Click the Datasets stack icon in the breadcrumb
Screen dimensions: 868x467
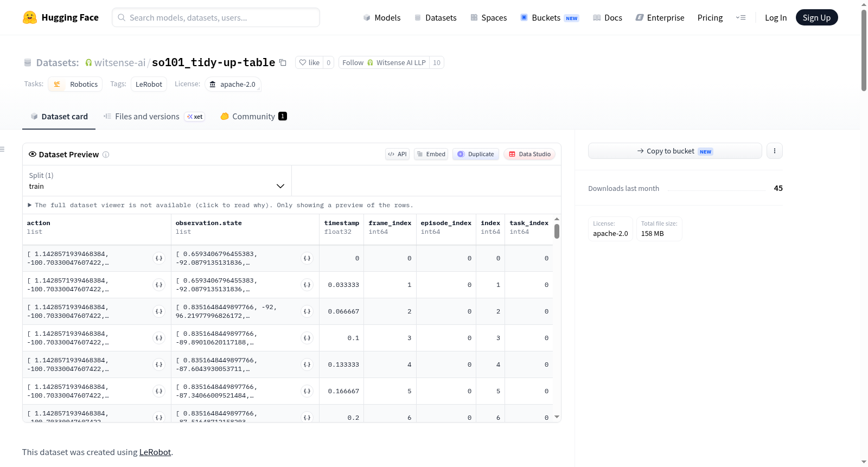[x=28, y=63]
